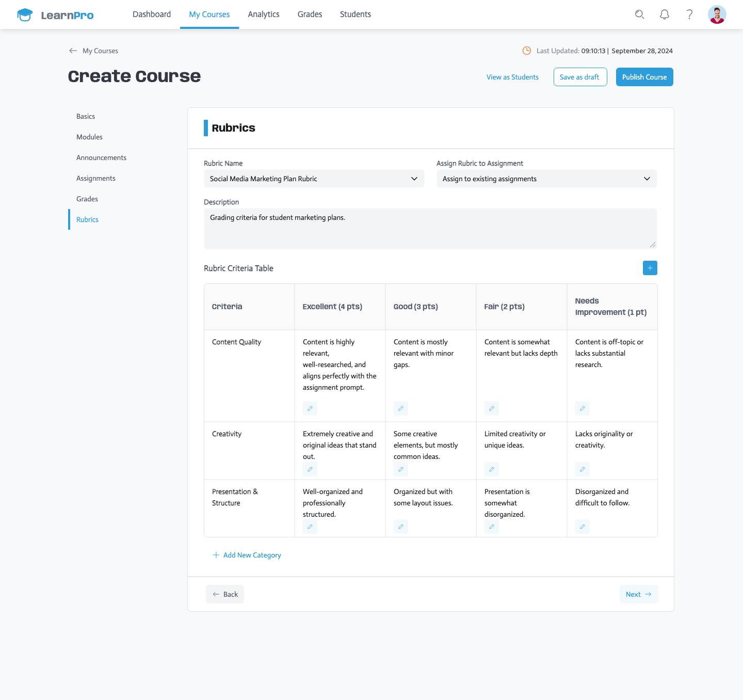
Task: Edit Creativity Needs Improvement pencil icon
Action: point(583,469)
